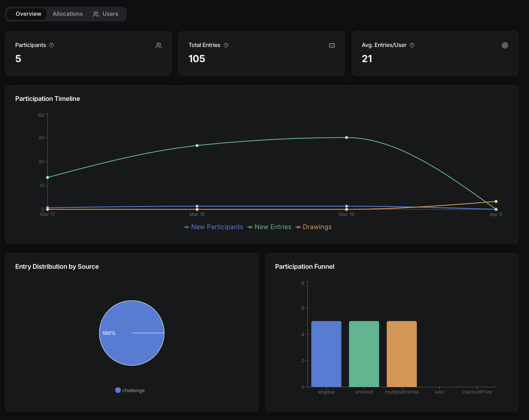Viewport: 529px width, 420px height.
Task: Click Drawings point at Apr 6
Action: [x=496, y=202]
